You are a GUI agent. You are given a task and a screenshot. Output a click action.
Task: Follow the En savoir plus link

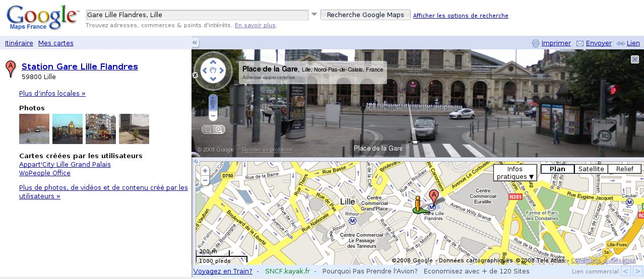click(x=255, y=25)
